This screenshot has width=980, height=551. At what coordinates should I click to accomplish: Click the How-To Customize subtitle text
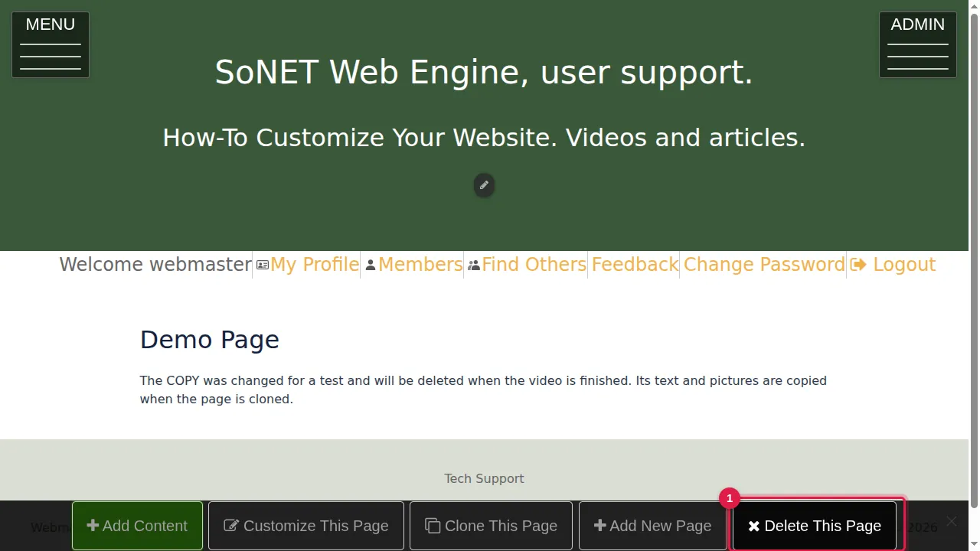(484, 138)
